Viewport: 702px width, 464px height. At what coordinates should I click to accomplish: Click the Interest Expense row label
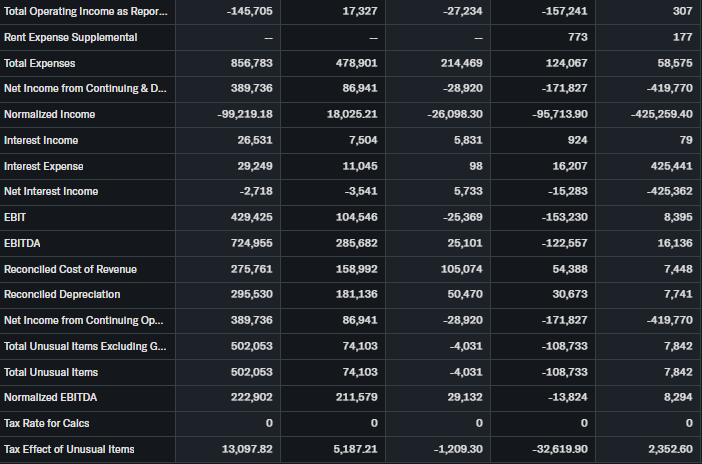coord(44,166)
